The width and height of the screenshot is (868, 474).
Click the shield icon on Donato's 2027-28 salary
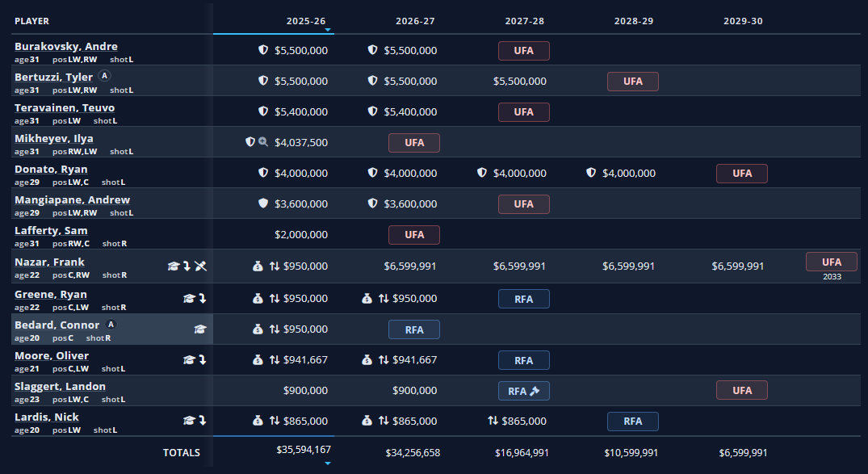point(482,173)
